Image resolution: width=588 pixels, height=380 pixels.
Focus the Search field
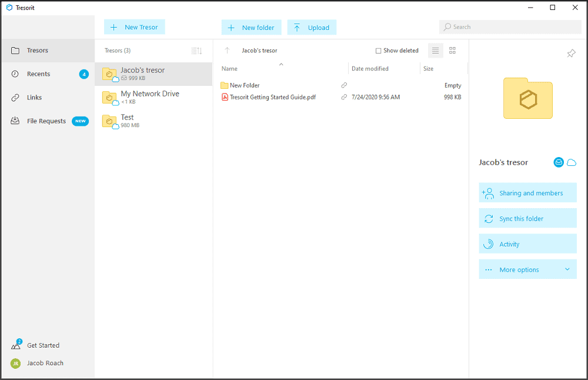click(x=510, y=27)
